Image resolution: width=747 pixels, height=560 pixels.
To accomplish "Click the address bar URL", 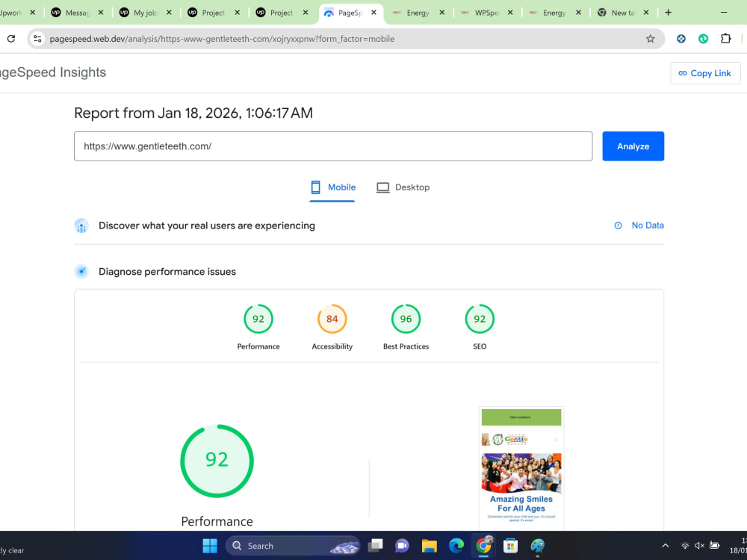I will 222,39.
